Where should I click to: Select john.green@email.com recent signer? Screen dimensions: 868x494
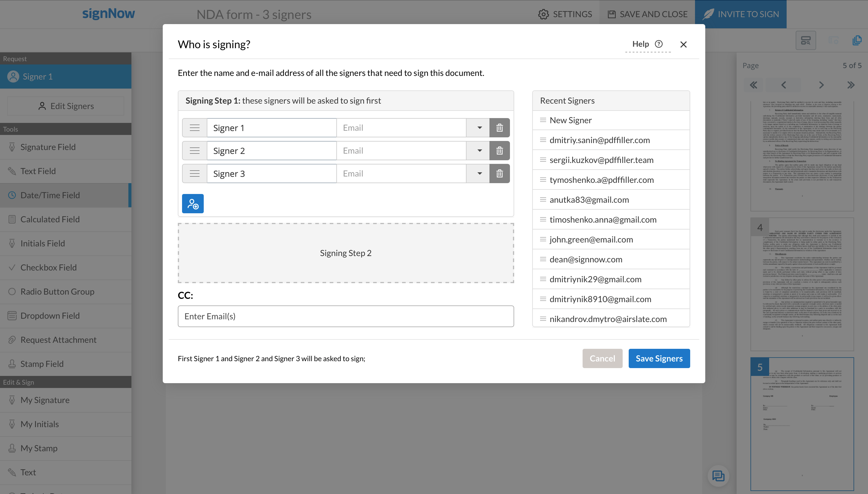pos(591,239)
